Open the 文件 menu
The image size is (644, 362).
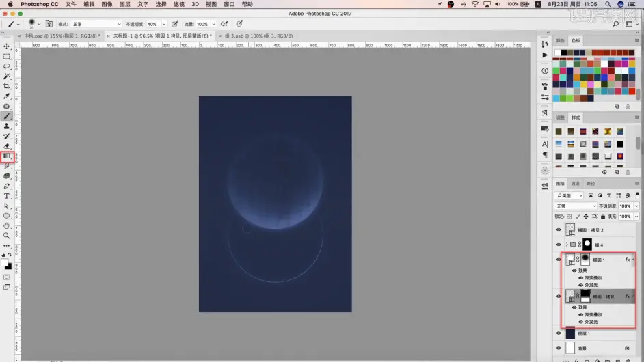pyautogui.click(x=70, y=4)
